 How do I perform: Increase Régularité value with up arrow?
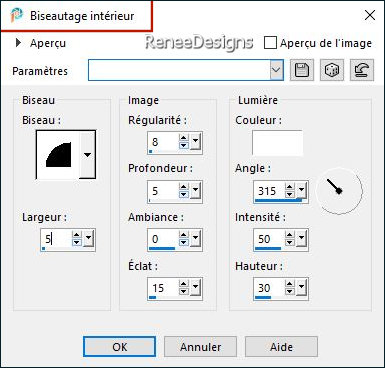[x=183, y=138]
